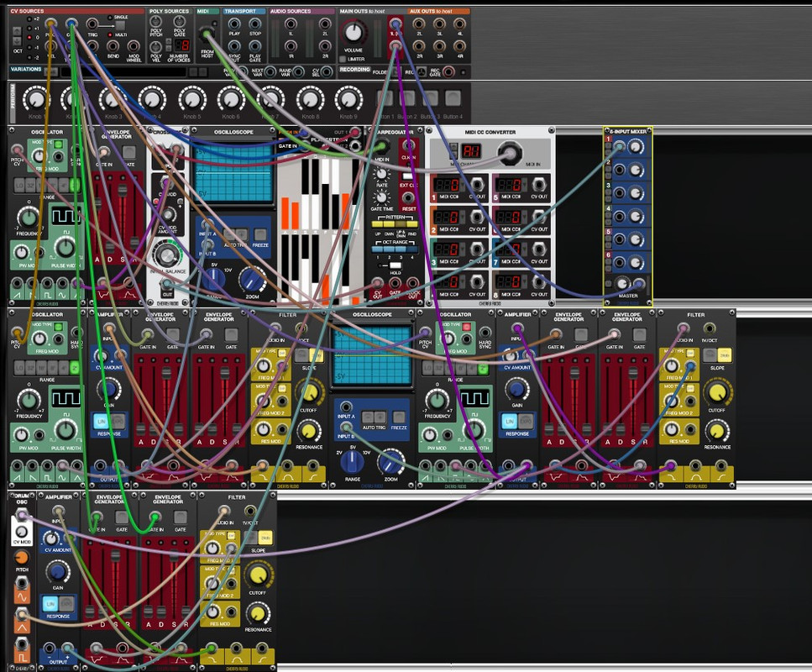Click the POLY PITCH jack

(x=156, y=23)
